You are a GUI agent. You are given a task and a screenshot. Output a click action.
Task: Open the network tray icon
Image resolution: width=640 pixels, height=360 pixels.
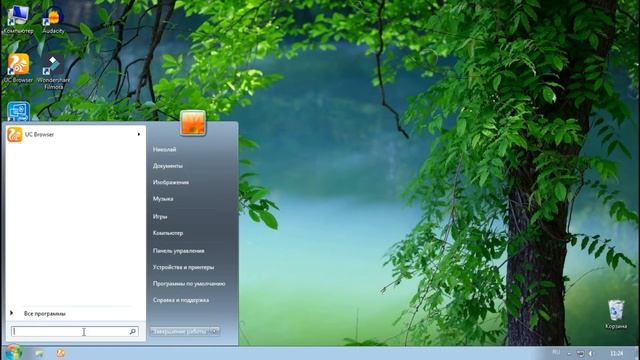coord(580,353)
